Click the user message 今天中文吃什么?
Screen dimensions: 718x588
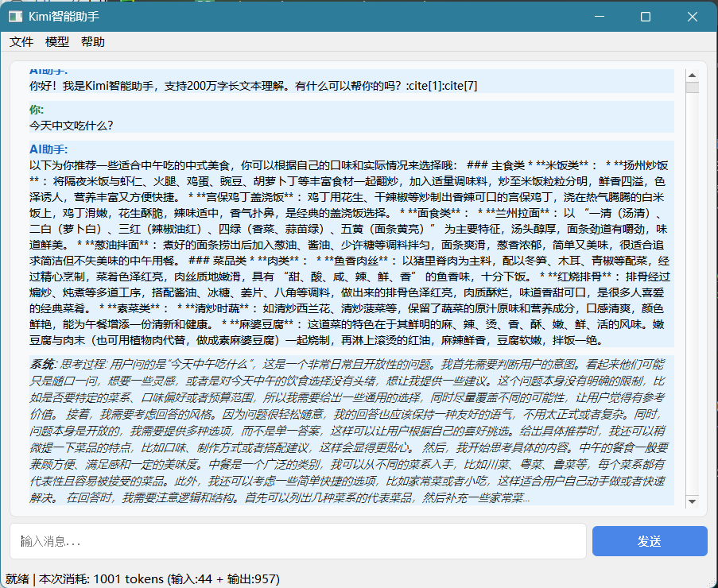coord(71,126)
